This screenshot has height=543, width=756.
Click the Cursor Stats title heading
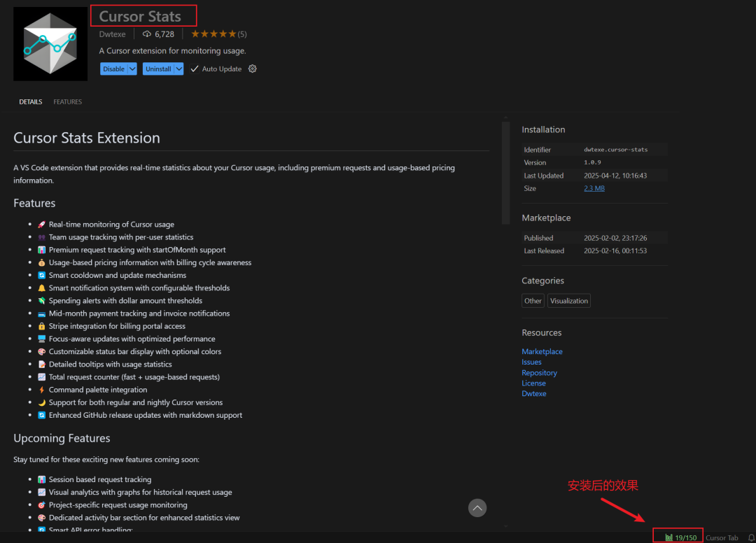pos(140,16)
